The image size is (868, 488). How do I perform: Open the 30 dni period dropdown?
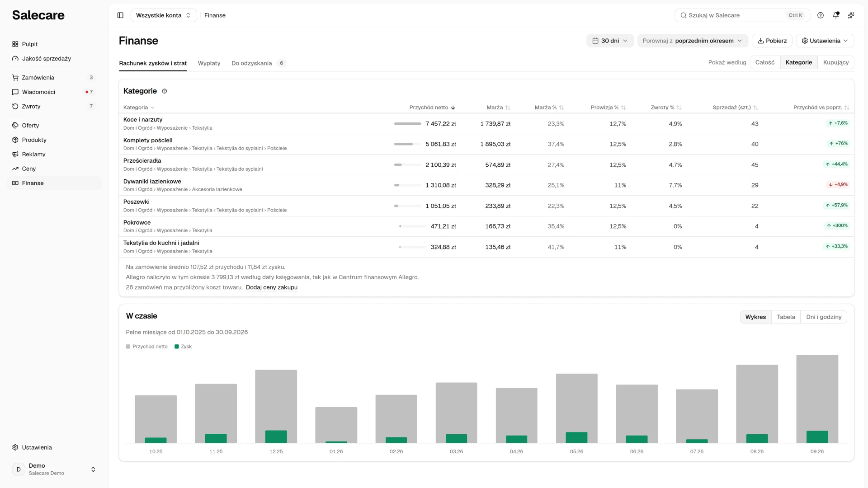tap(610, 41)
